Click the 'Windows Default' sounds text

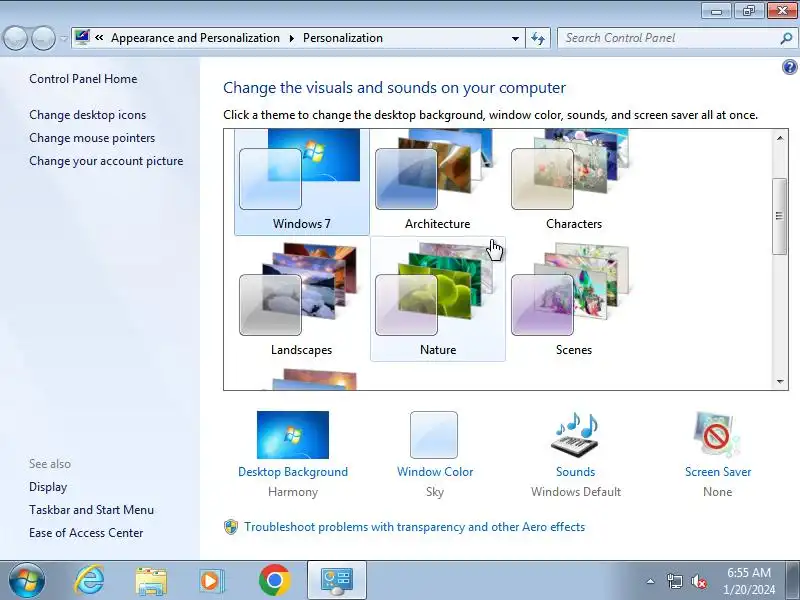point(576,492)
